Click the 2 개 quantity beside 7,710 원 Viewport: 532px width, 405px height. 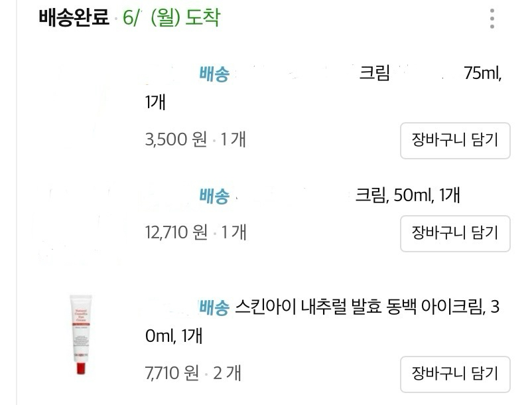pos(227,374)
